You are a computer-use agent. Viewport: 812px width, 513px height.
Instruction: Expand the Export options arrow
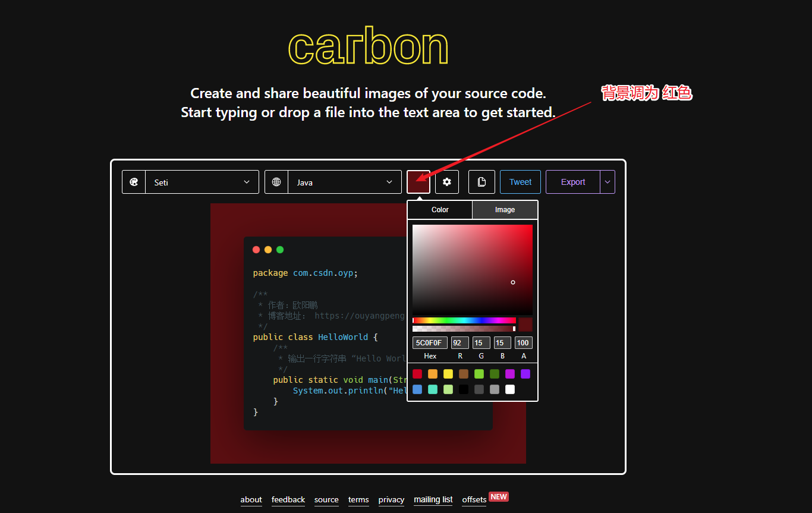[x=608, y=182]
